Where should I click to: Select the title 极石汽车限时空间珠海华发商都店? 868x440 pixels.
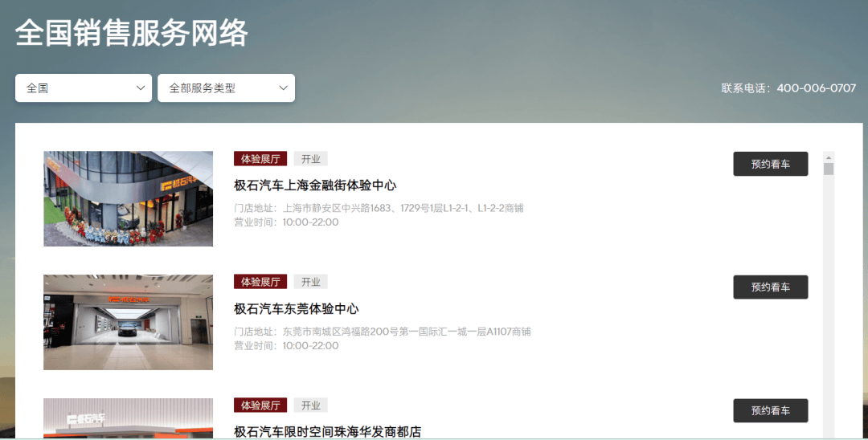click(328, 432)
